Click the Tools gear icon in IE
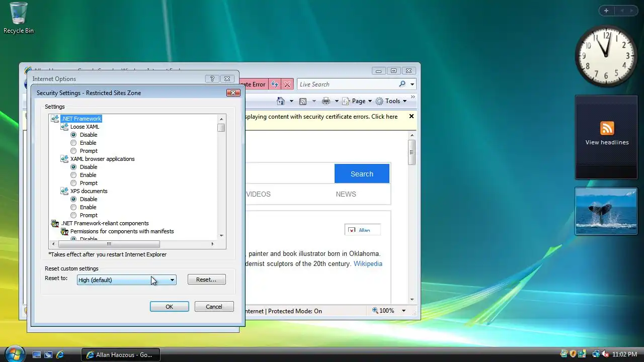 pyautogui.click(x=379, y=101)
